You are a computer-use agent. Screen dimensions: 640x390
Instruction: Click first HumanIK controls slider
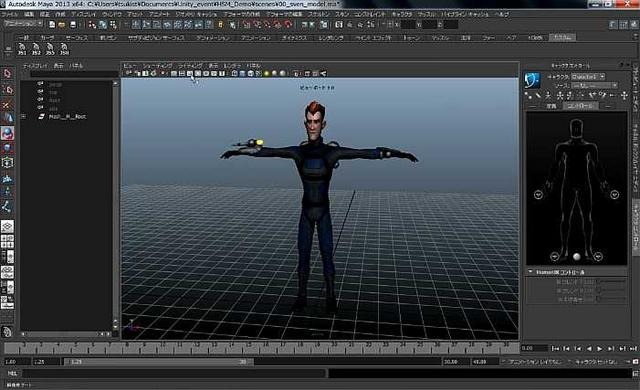tap(611, 281)
